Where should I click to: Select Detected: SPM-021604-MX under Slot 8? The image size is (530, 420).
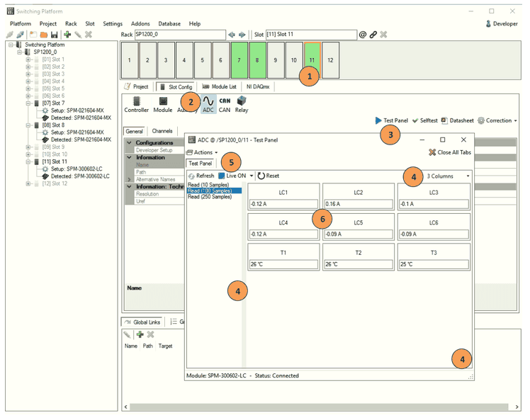(x=81, y=140)
